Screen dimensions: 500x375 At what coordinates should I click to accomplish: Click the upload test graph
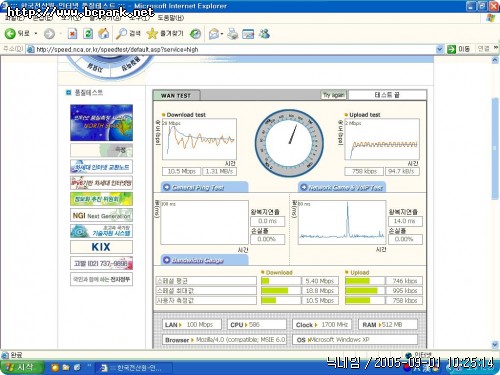click(382, 139)
